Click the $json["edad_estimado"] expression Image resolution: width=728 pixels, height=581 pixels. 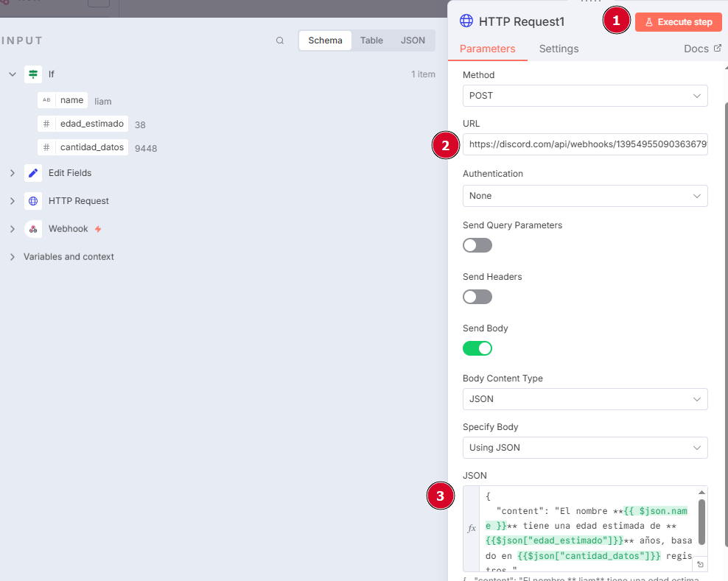(554, 540)
